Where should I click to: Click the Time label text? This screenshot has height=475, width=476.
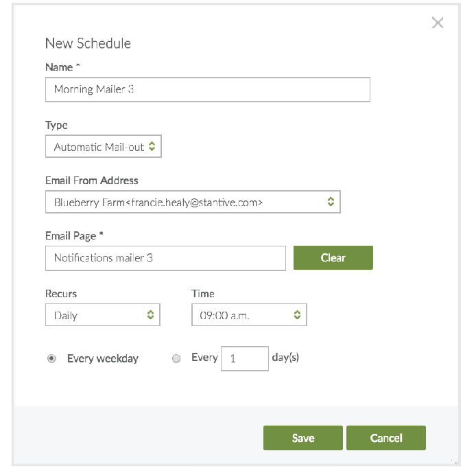point(203,293)
